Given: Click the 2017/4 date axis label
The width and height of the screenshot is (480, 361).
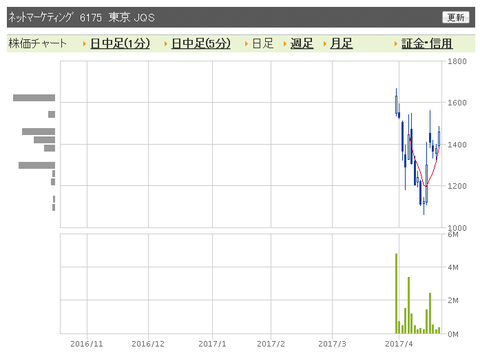Looking at the screenshot, I should tap(399, 344).
